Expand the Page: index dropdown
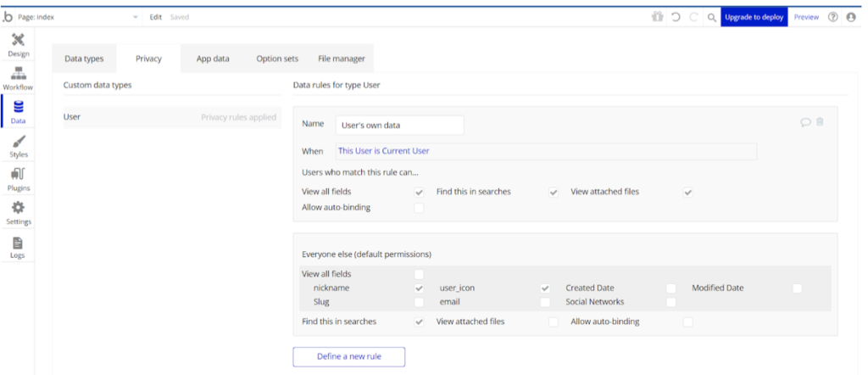868x375 pixels. click(136, 17)
